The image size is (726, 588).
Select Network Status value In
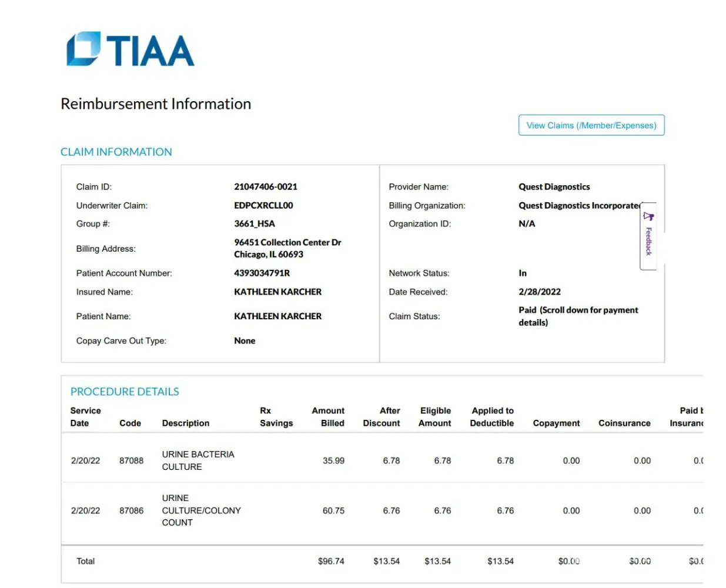pos(523,273)
